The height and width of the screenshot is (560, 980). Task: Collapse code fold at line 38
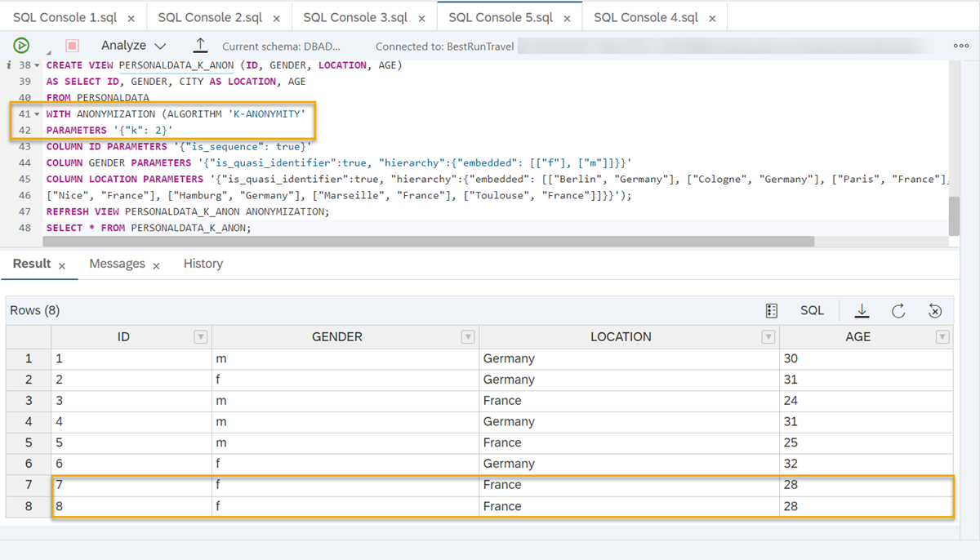[37, 65]
